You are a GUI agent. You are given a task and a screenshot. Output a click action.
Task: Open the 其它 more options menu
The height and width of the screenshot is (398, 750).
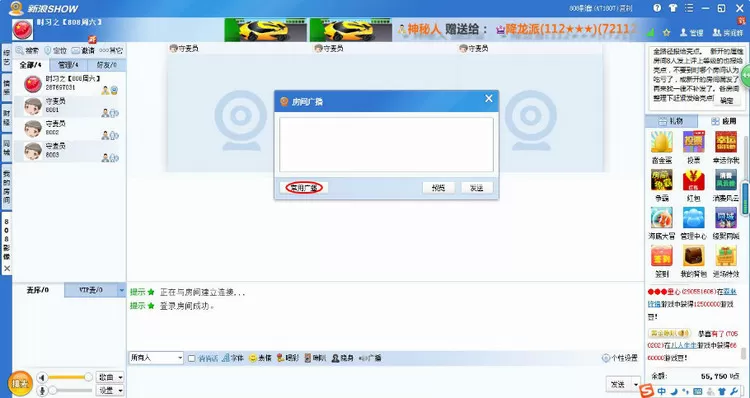(111, 50)
